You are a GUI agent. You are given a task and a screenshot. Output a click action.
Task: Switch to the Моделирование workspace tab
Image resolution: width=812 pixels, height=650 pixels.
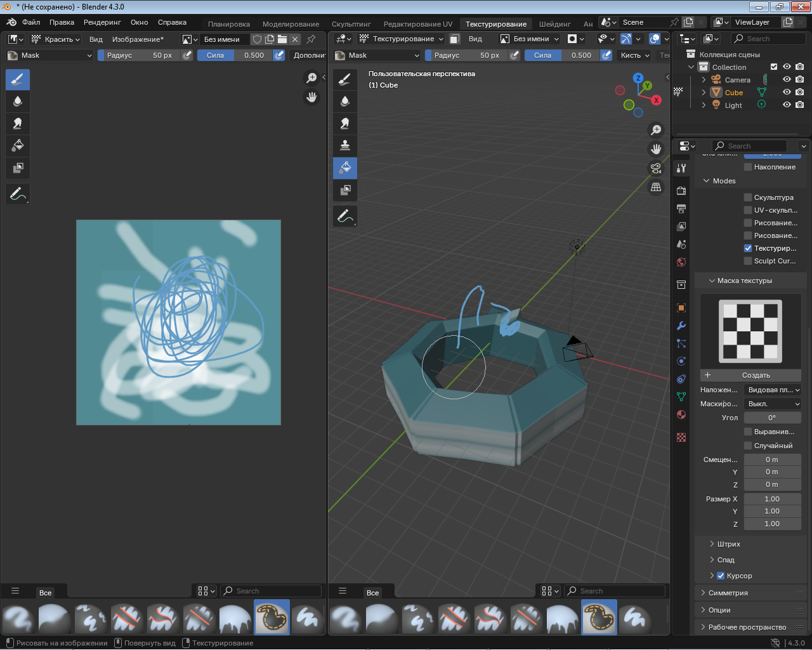pos(291,24)
